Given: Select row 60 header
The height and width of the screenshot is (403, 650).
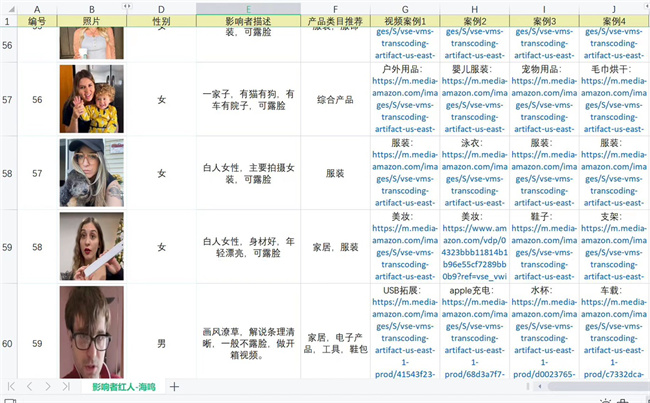Looking at the screenshot, I should coord(8,343).
